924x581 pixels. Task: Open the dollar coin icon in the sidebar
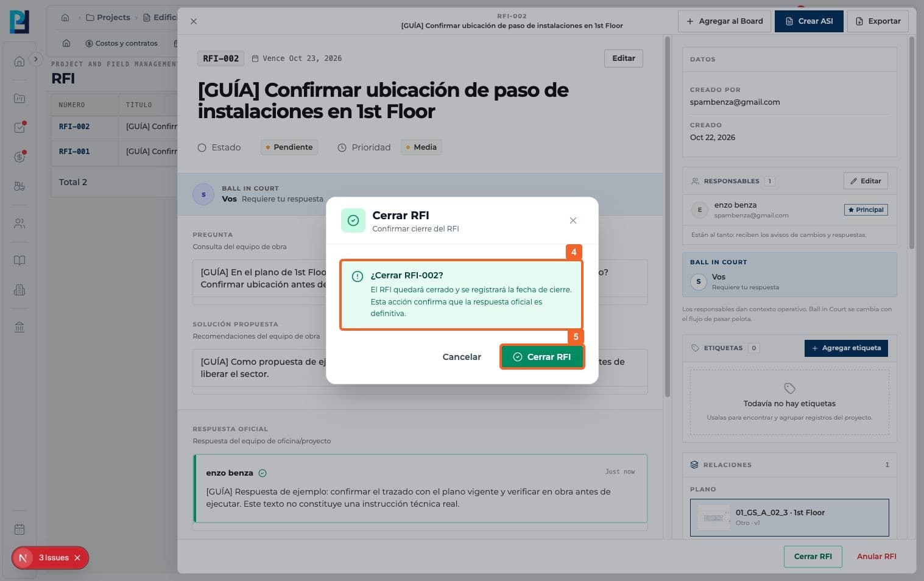pyautogui.click(x=19, y=157)
